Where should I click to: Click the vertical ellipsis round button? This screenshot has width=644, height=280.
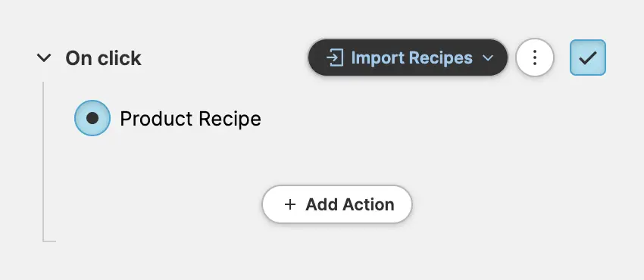pyautogui.click(x=535, y=58)
